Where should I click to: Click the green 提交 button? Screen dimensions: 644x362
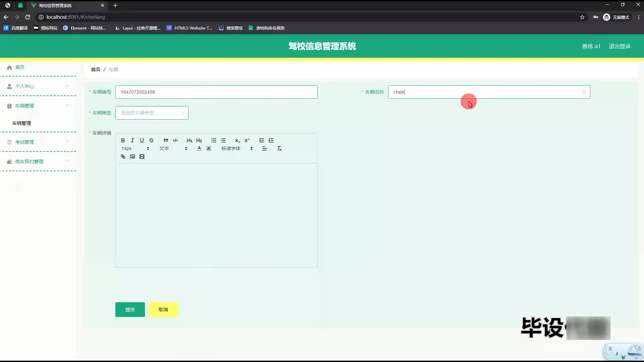(130, 309)
